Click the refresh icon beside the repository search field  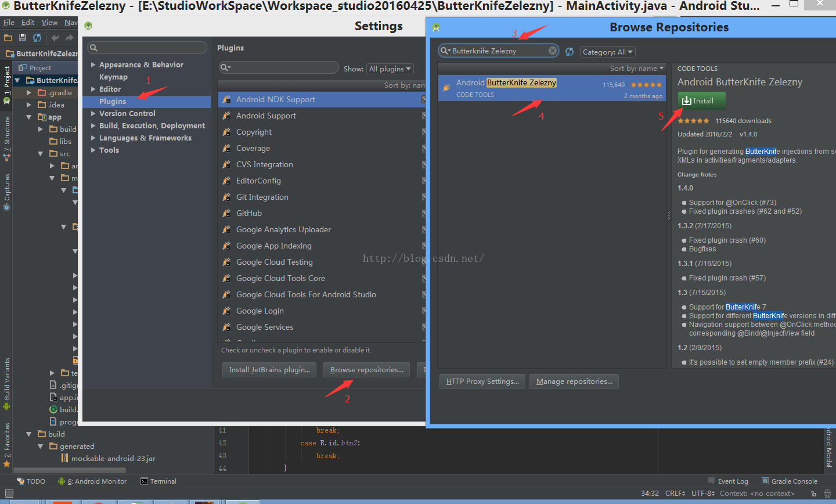click(570, 52)
